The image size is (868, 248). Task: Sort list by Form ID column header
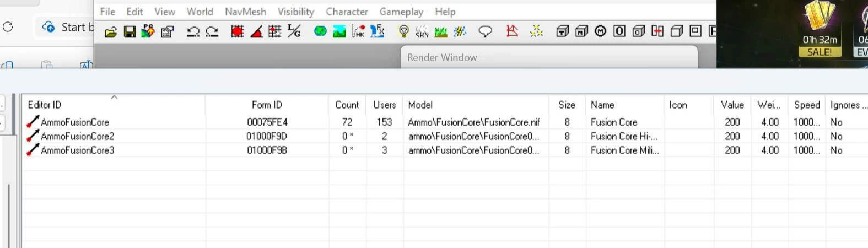(267, 105)
